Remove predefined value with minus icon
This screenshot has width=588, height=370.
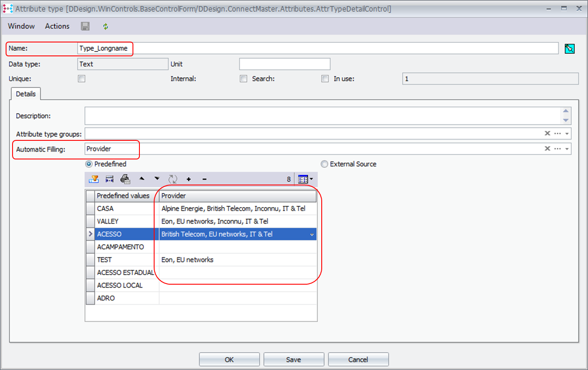(x=204, y=179)
